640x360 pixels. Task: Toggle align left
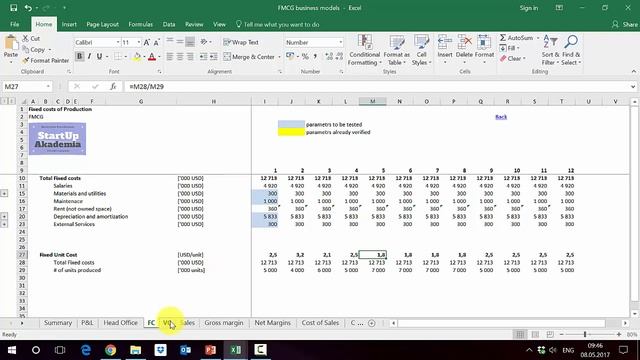[x=169, y=57]
